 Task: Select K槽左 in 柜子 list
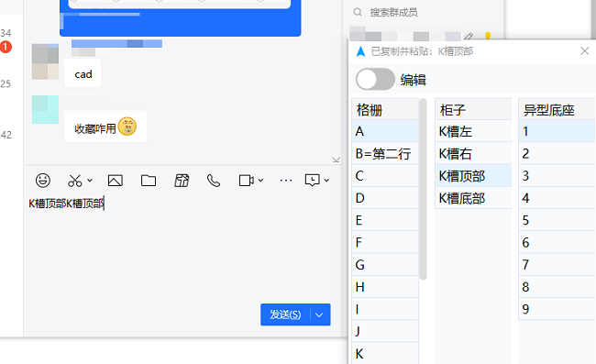[473, 131]
